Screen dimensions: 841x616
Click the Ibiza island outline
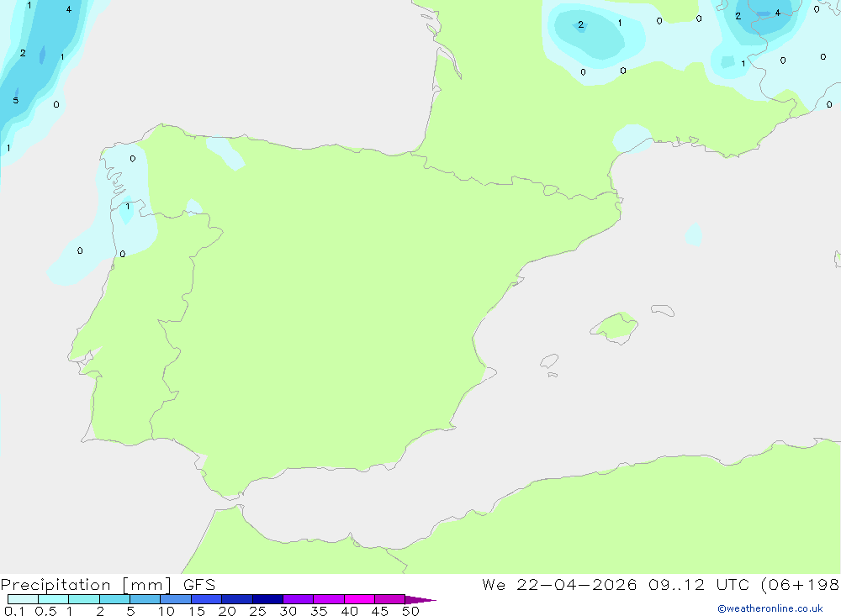click(x=549, y=361)
